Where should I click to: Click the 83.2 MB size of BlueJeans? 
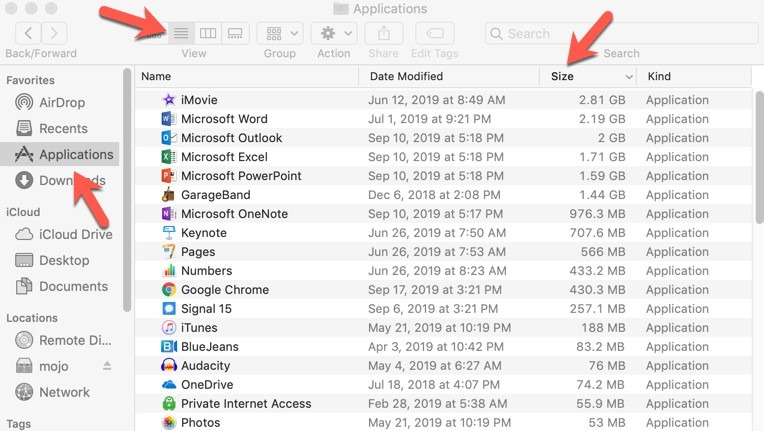(600, 347)
